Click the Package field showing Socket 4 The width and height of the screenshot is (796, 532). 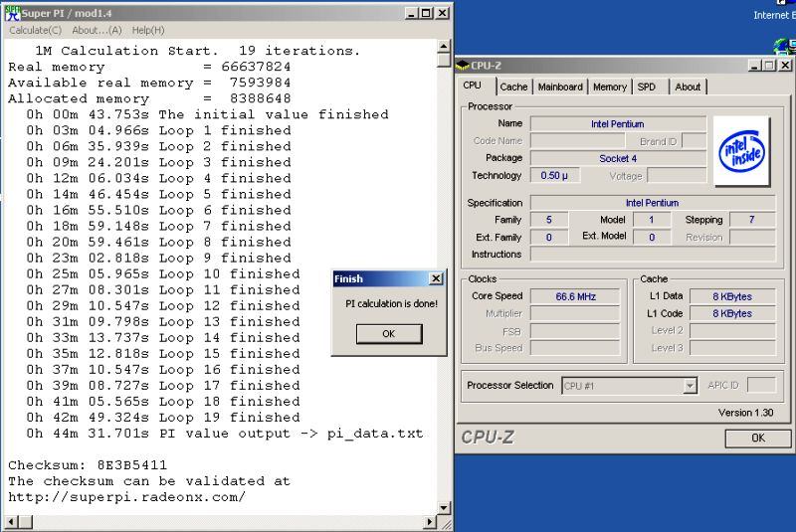tap(618, 158)
